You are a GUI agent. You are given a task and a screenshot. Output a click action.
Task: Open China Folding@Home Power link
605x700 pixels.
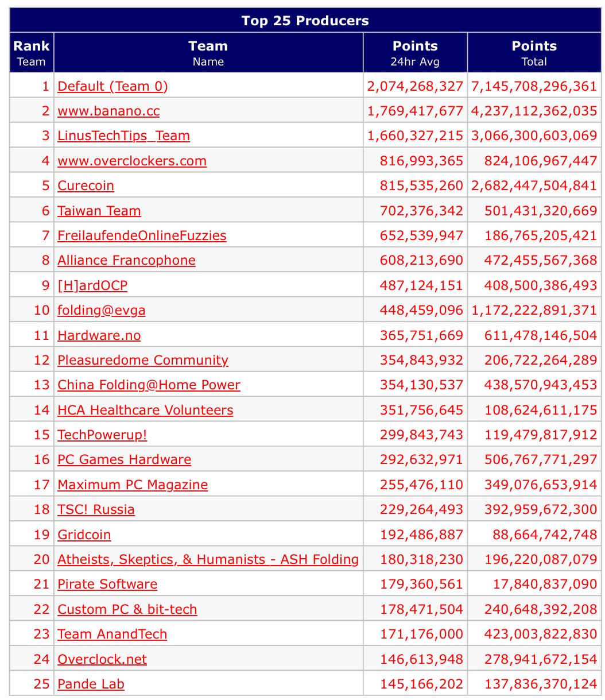pos(149,385)
